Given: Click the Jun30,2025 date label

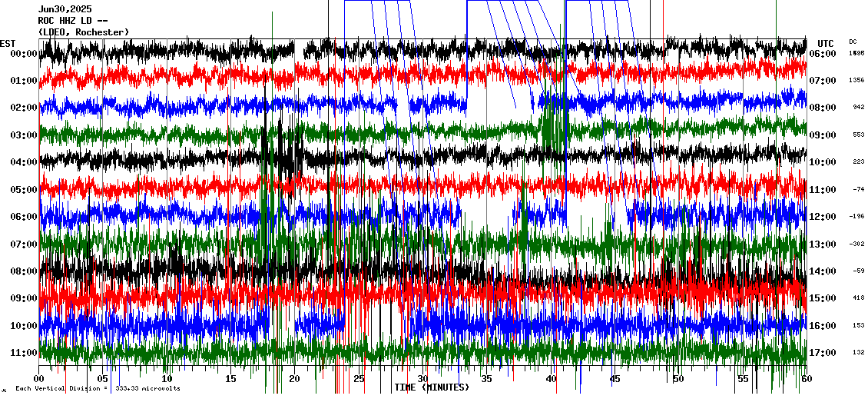Looking at the screenshot, I should click(x=65, y=9).
